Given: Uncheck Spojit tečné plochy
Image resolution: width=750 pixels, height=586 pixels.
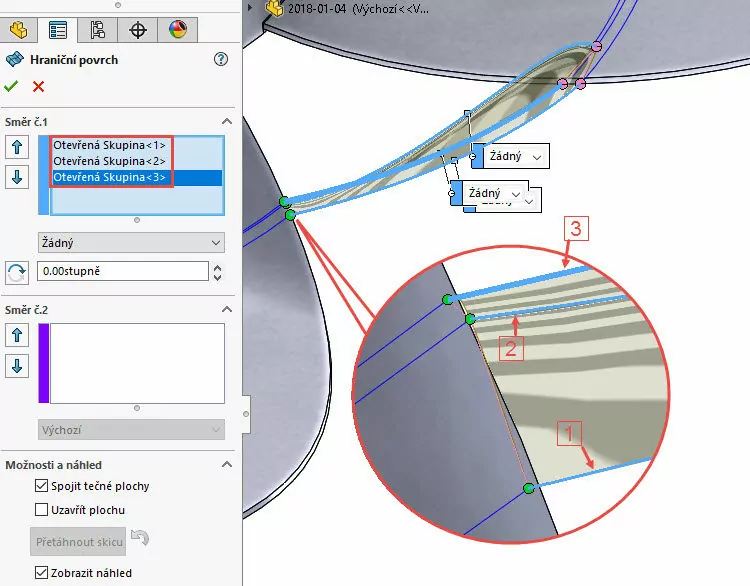Looking at the screenshot, I should pyautogui.click(x=42, y=486).
